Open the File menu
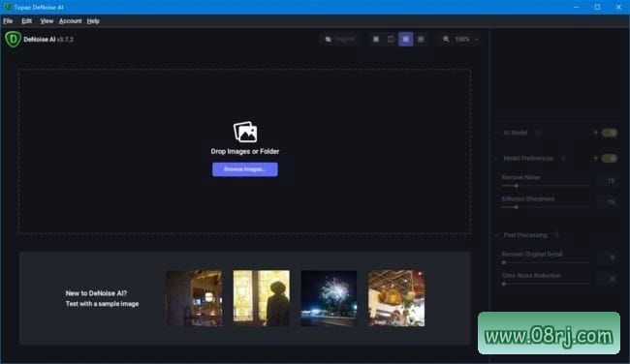 (8, 21)
